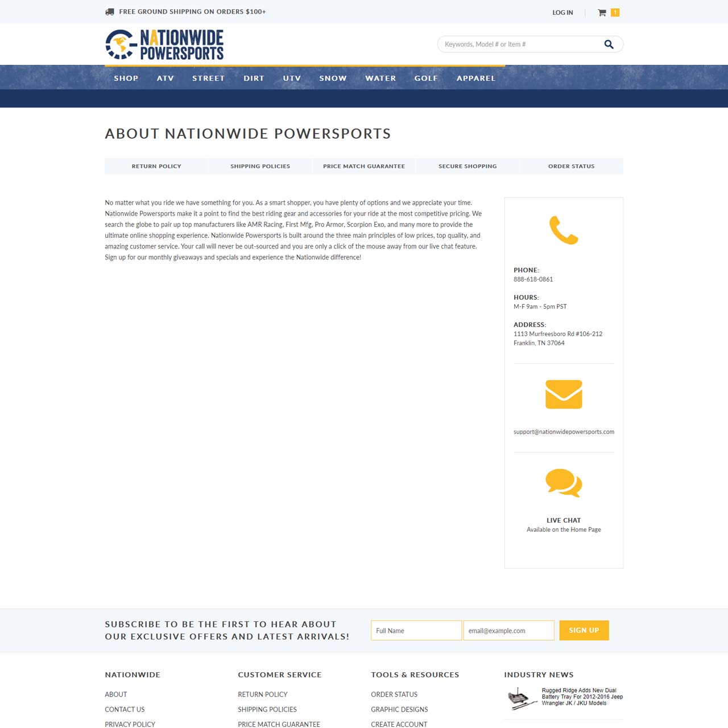728x728 pixels.
Task: Open the STREET category
Action: click(x=209, y=78)
